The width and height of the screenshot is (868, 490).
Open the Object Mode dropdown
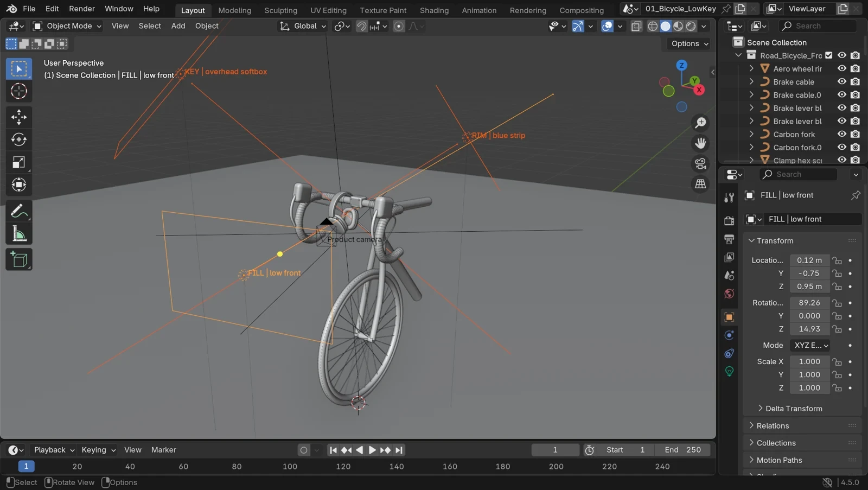pyautogui.click(x=67, y=26)
